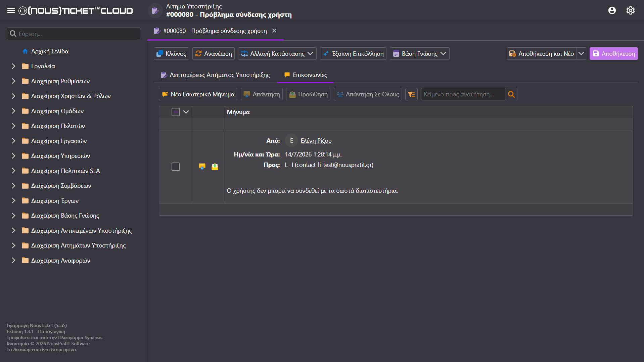This screenshot has width=644, height=362.
Task: Click the ticket icon in the header
Action: [x=155, y=10]
